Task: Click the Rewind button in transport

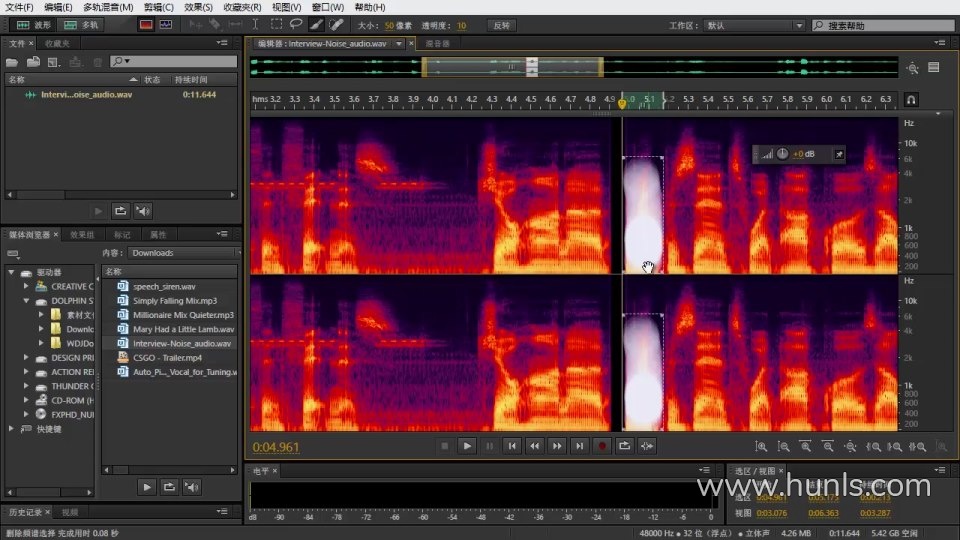Action: tap(534, 446)
